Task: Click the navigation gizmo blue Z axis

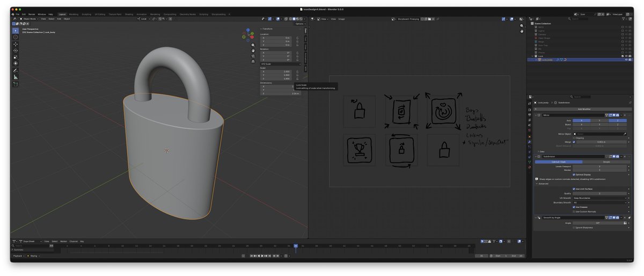Action: click(248, 31)
